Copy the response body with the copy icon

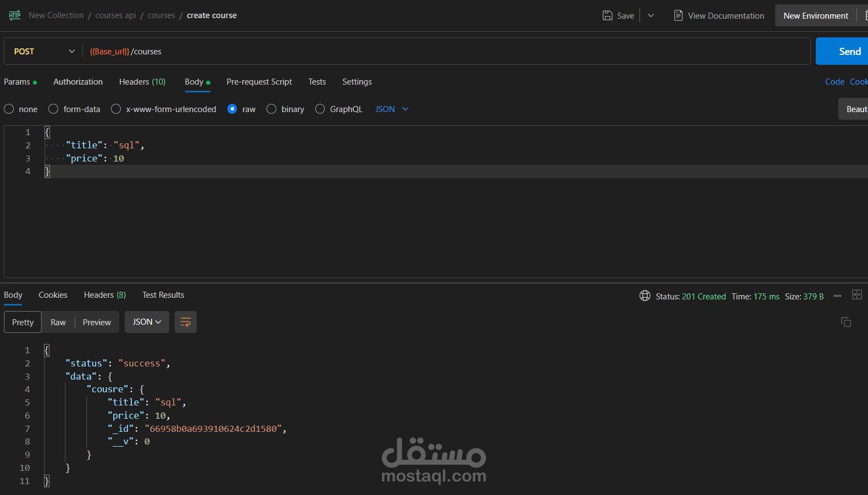pyautogui.click(x=846, y=322)
